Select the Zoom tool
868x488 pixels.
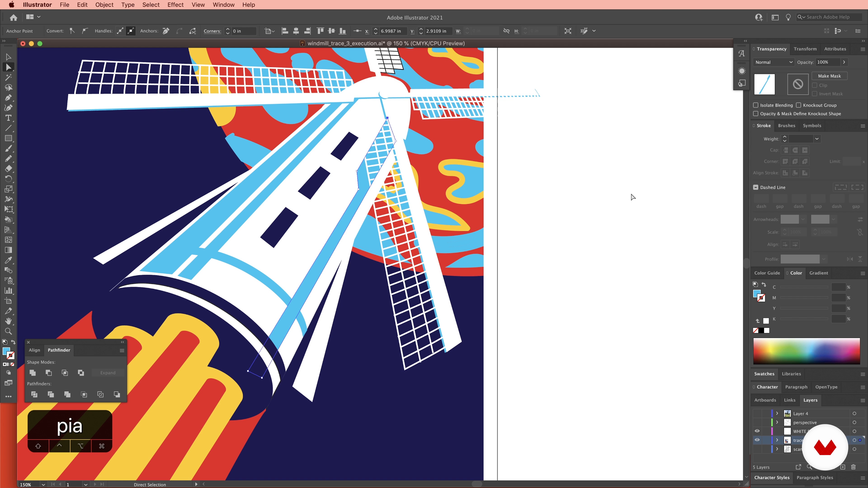coord(8,331)
